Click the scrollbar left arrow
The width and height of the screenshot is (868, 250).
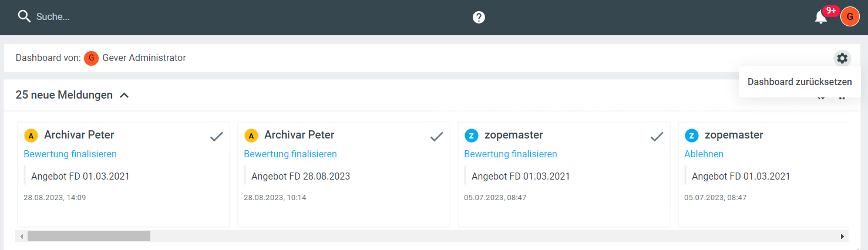[x=22, y=236]
